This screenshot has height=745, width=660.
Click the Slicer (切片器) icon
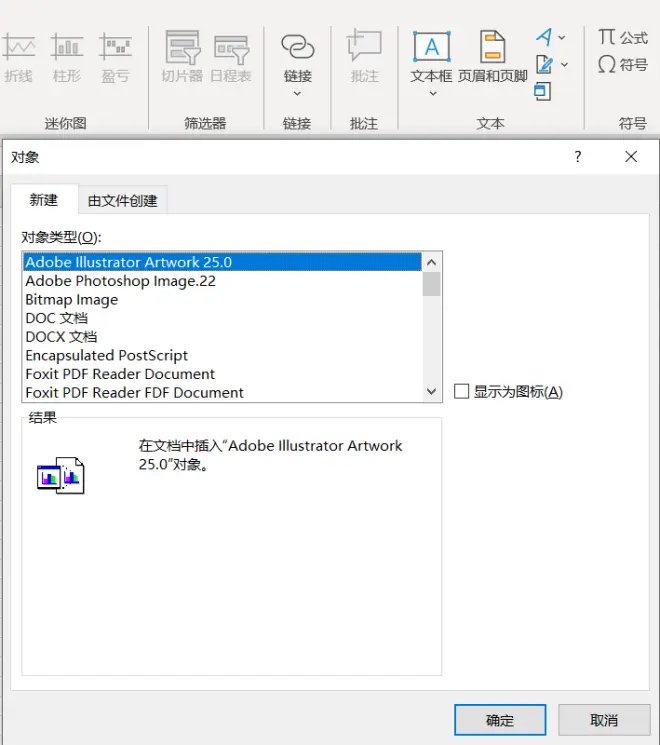(182, 48)
